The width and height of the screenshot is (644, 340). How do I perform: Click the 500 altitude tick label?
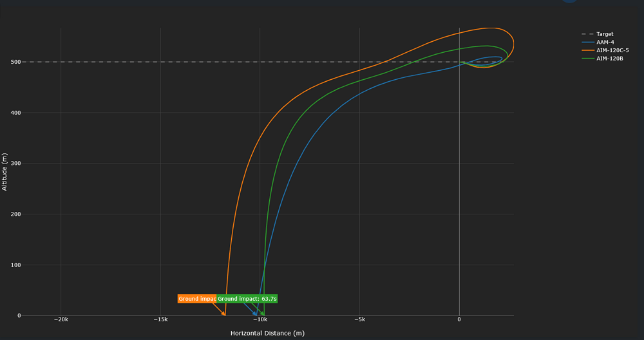tap(15, 62)
